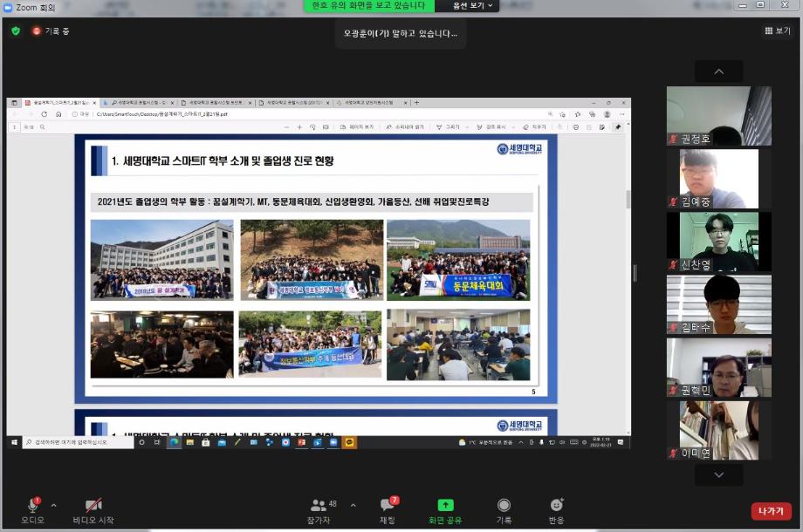Screen dimensions: 803x532
Task: Expand the audio options arrow beside 오디오
Action: pos(53,505)
